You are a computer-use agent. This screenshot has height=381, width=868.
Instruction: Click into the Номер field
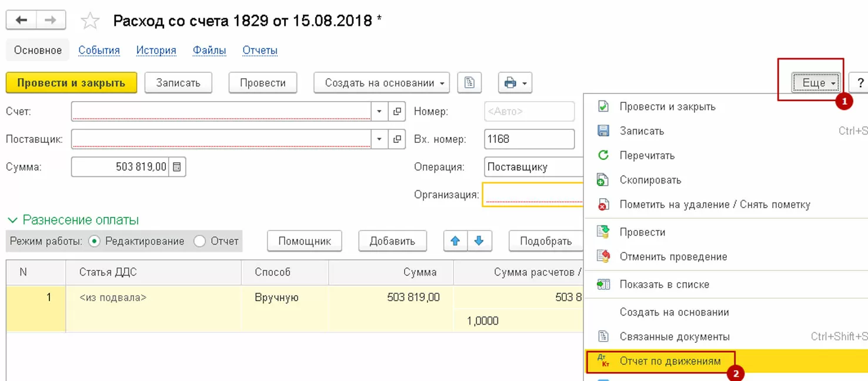pos(529,111)
